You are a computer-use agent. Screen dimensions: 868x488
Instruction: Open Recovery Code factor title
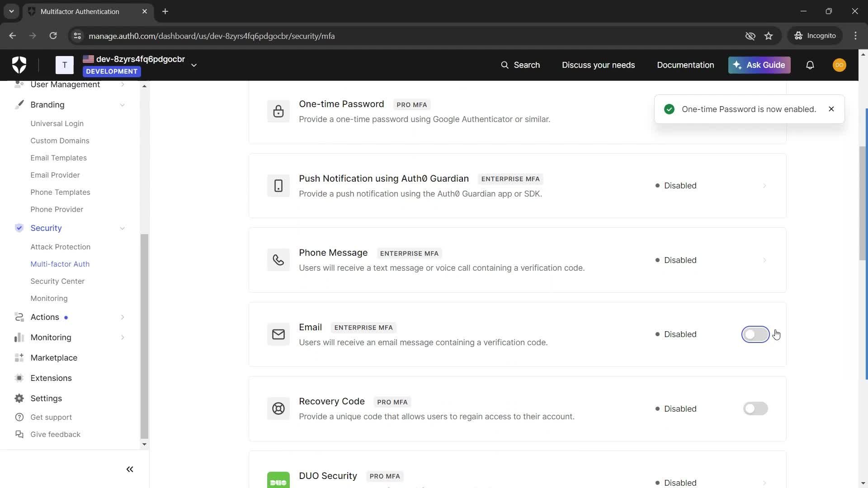point(332,401)
